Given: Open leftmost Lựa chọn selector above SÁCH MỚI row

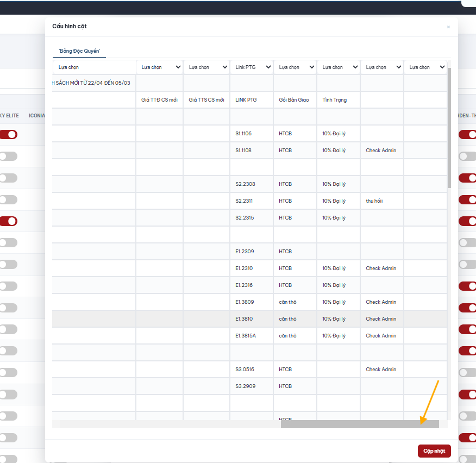Looking at the screenshot, I should pyautogui.click(x=94, y=67).
